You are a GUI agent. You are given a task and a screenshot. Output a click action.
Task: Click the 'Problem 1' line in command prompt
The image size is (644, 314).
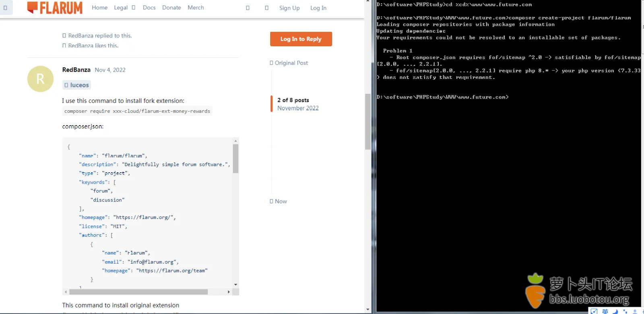tap(398, 51)
